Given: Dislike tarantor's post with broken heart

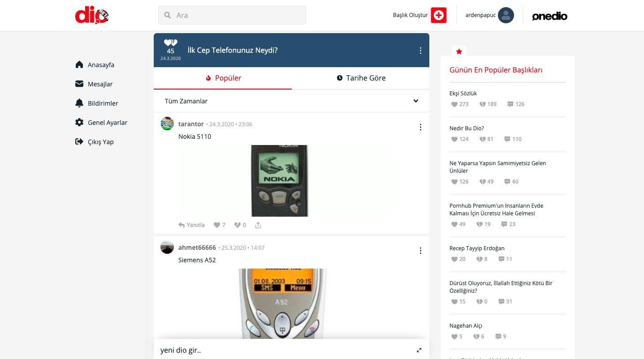Looking at the screenshot, I should 238,225.
